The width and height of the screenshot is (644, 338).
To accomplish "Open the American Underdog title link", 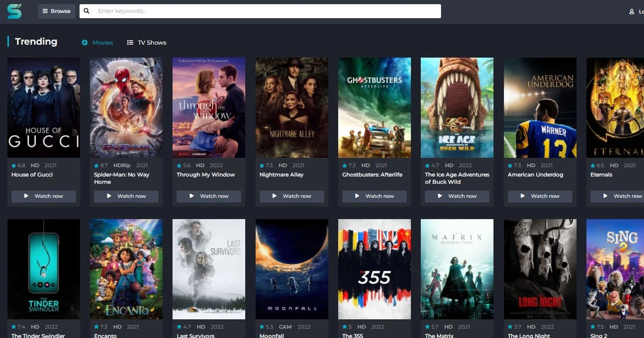I will pyautogui.click(x=536, y=174).
